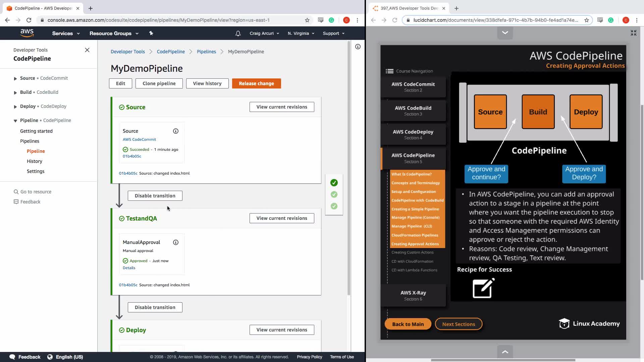Disable transition between Source and TestandQA
644x362 pixels.
(x=155, y=196)
